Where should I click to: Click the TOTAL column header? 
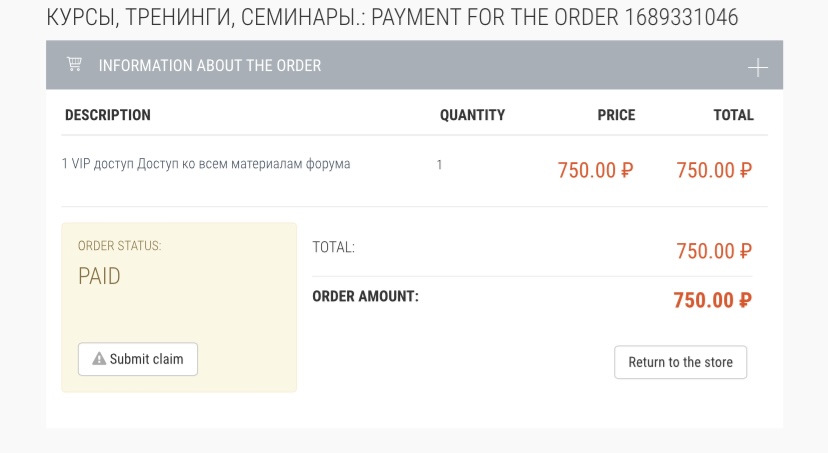pyautogui.click(x=733, y=115)
